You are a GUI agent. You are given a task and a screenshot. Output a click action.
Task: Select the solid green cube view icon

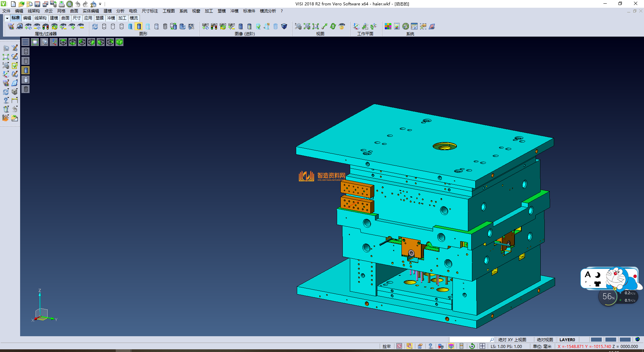[x=119, y=42]
